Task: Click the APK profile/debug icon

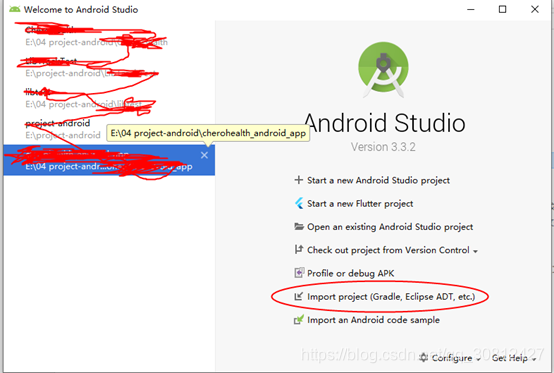Action: click(299, 273)
